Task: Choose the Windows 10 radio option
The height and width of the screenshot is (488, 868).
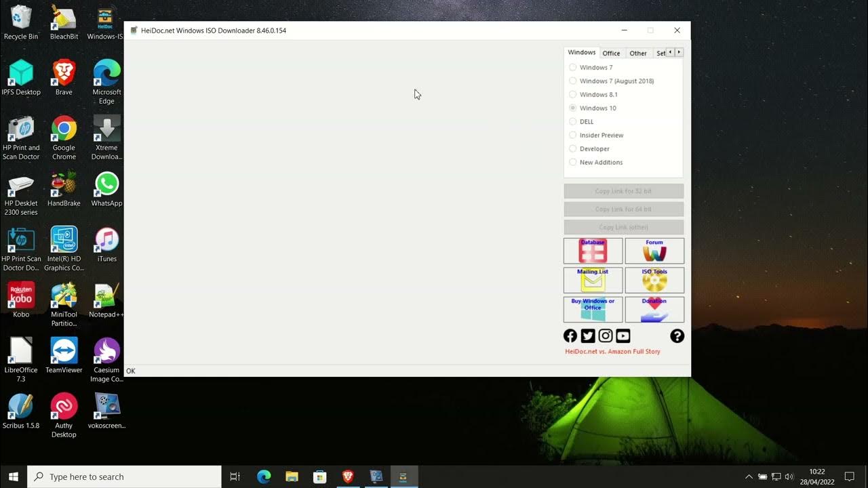Action: 593,108
